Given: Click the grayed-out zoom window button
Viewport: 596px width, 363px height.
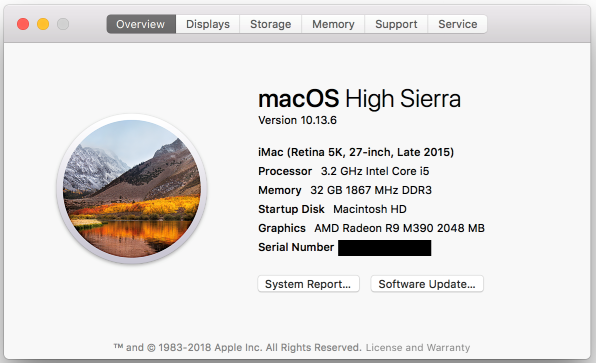Looking at the screenshot, I should [x=63, y=24].
